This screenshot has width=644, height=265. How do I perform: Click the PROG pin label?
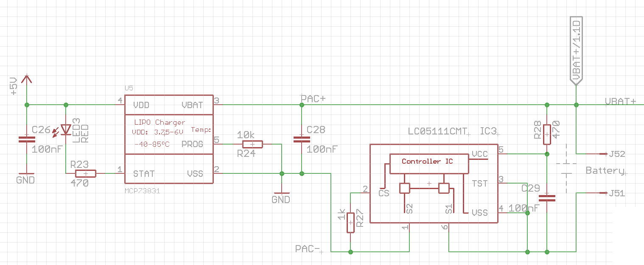(x=192, y=144)
